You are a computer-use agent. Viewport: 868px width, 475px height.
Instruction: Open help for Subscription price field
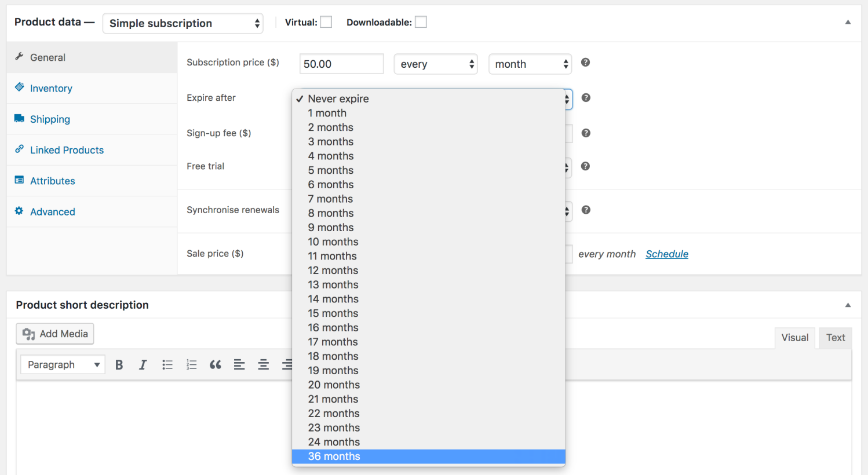pos(585,62)
